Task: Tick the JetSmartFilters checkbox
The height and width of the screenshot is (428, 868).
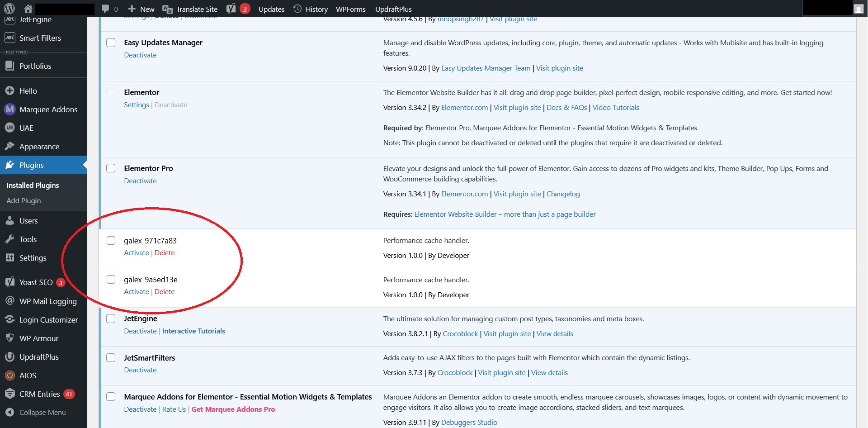Action: (111, 358)
